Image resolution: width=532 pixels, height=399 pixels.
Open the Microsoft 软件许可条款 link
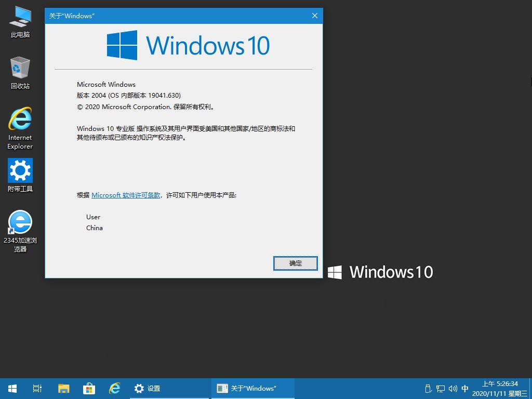click(126, 195)
